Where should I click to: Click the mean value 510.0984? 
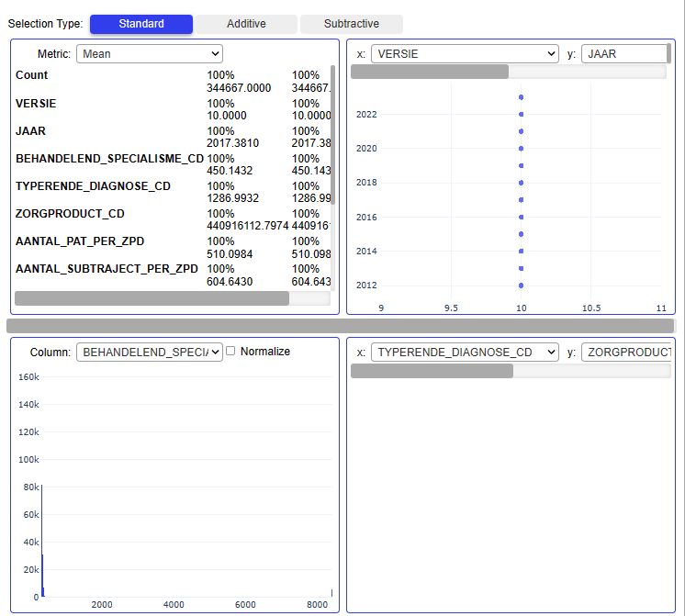coord(230,253)
